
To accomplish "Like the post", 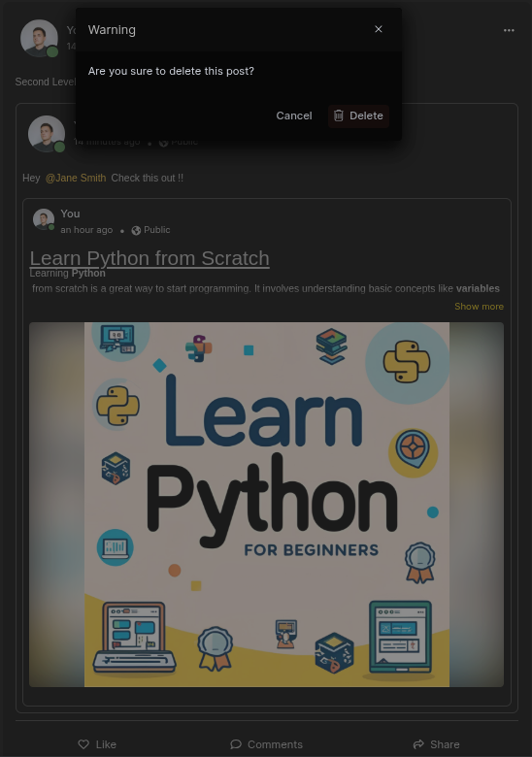I will pyautogui.click(x=97, y=744).
